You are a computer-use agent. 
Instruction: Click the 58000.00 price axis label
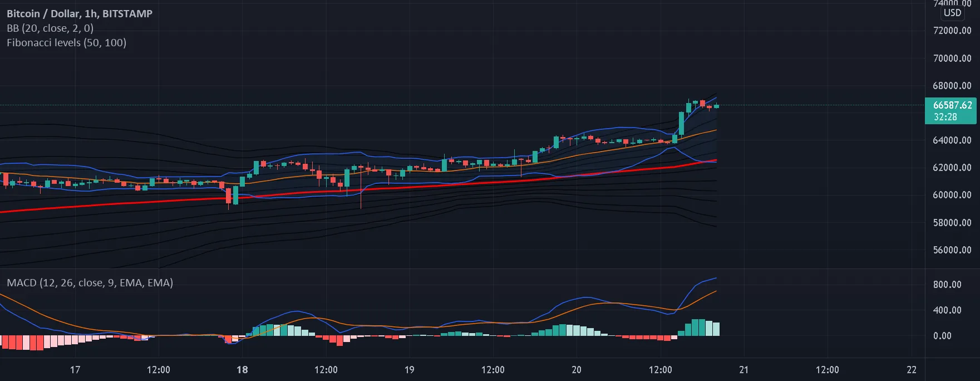click(952, 222)
